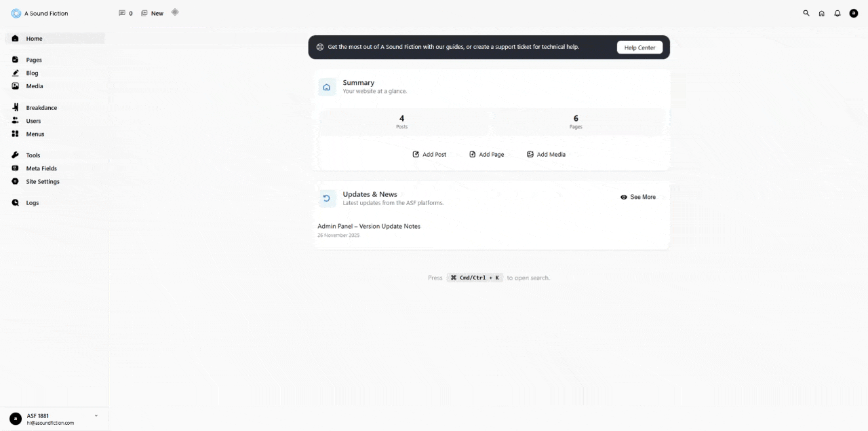Click the Help Center button
The height and width of the screenshot is (431, 868).
[x=639, y=47]
